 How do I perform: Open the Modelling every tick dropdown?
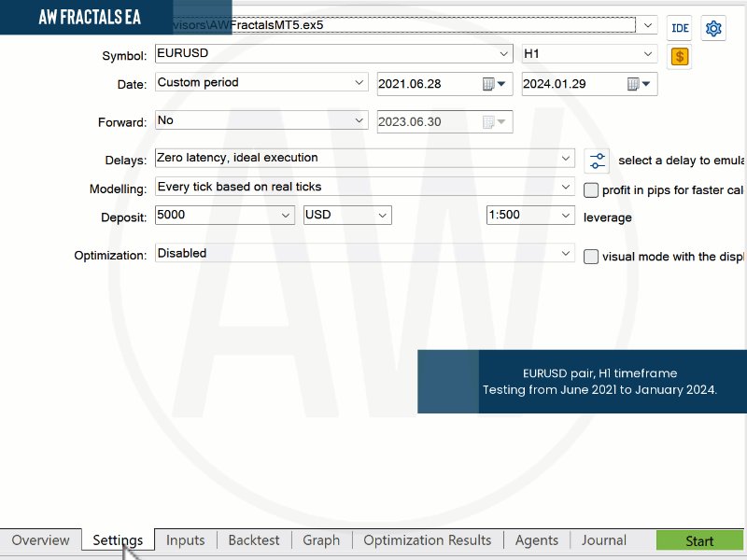point(566,187)
